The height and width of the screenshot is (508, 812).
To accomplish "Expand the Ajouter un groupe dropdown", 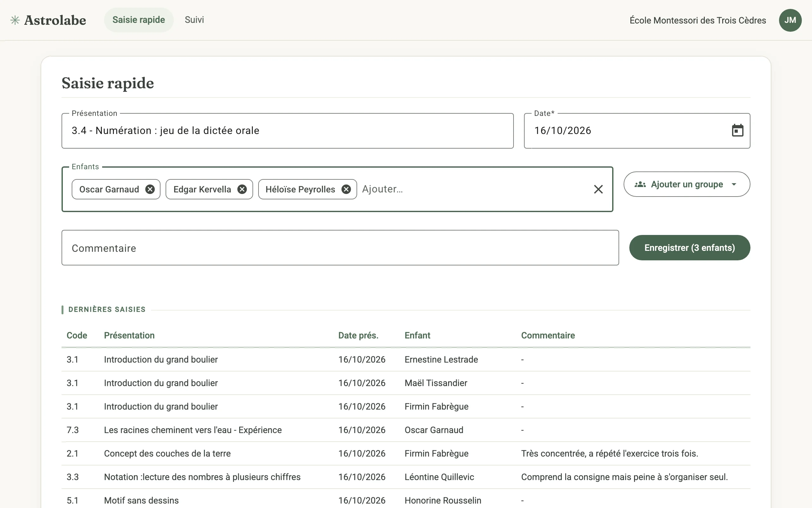I will (x=686, y=184).
